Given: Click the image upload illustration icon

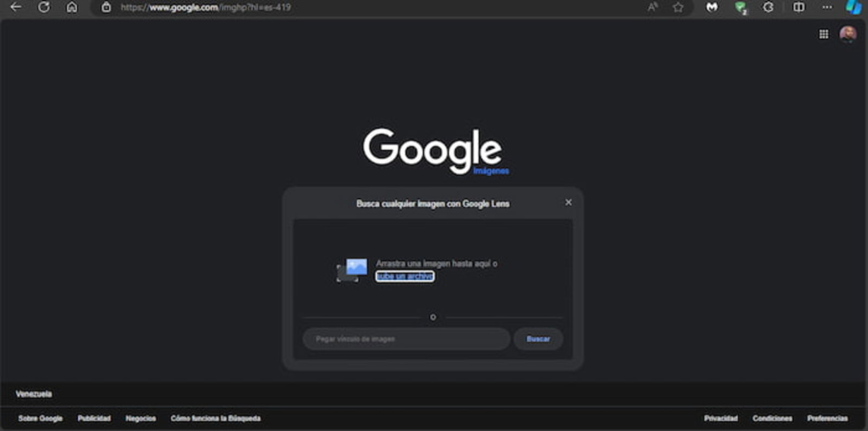Looking at the screenshot, I should pyautogui.click(x=352, y=270).
